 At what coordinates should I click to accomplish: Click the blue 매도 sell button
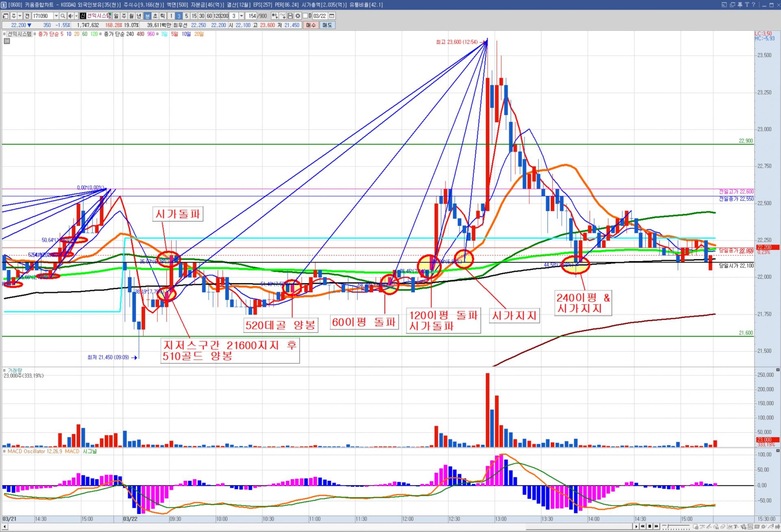click(x=327, y=25)
